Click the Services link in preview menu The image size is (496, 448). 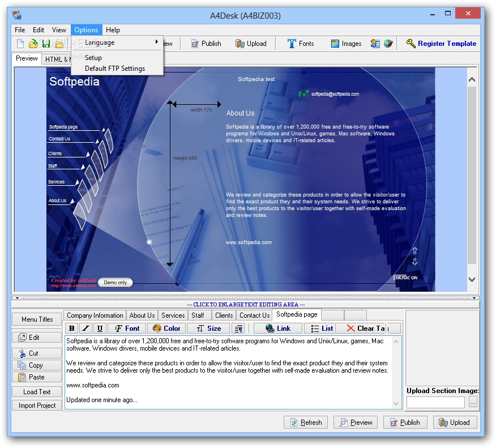pyautogui.click(x=56, y=182)
